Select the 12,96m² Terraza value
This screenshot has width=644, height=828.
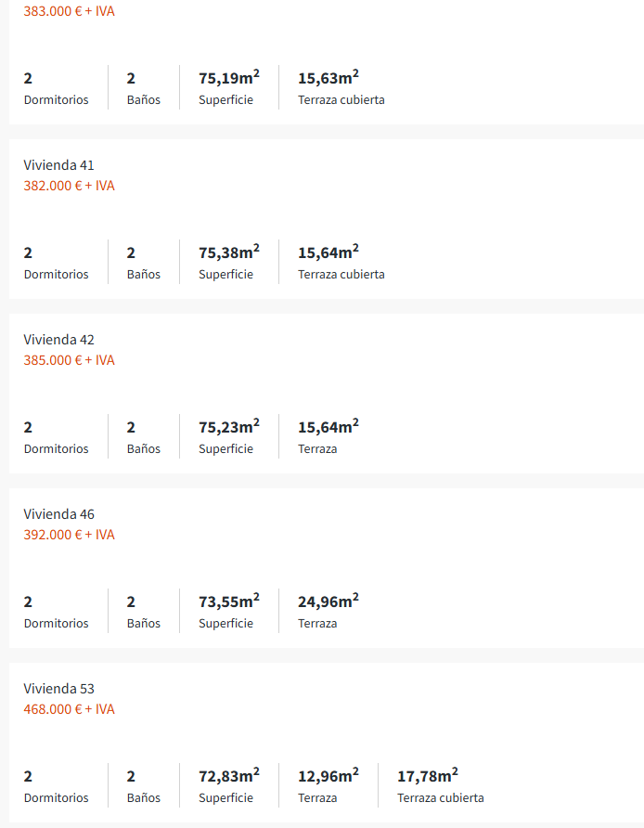point(328,776)
